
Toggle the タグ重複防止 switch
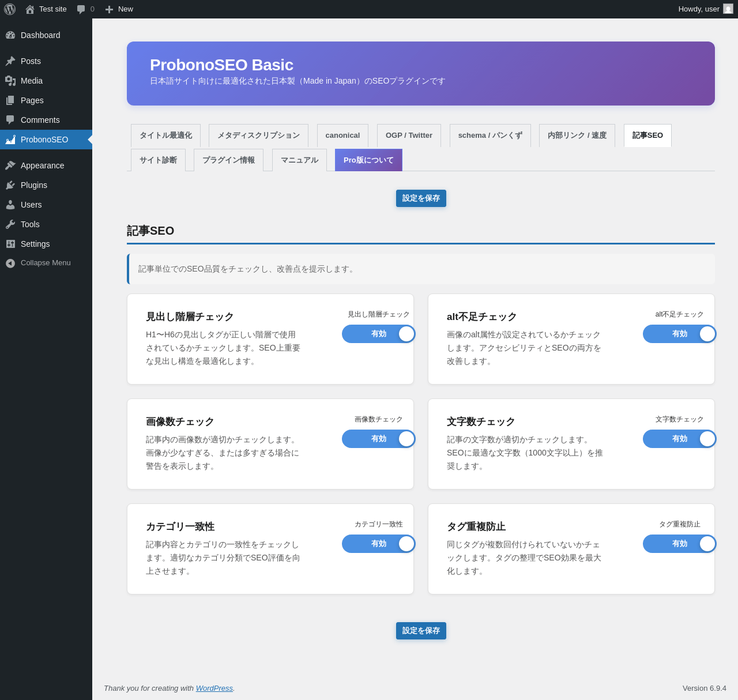click(679, 544)
